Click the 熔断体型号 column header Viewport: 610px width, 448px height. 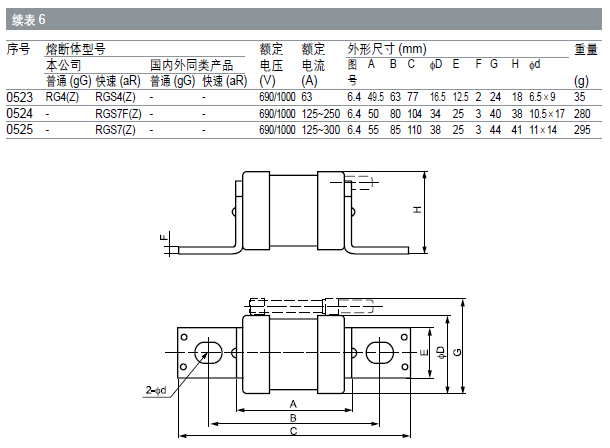[75, 49]
